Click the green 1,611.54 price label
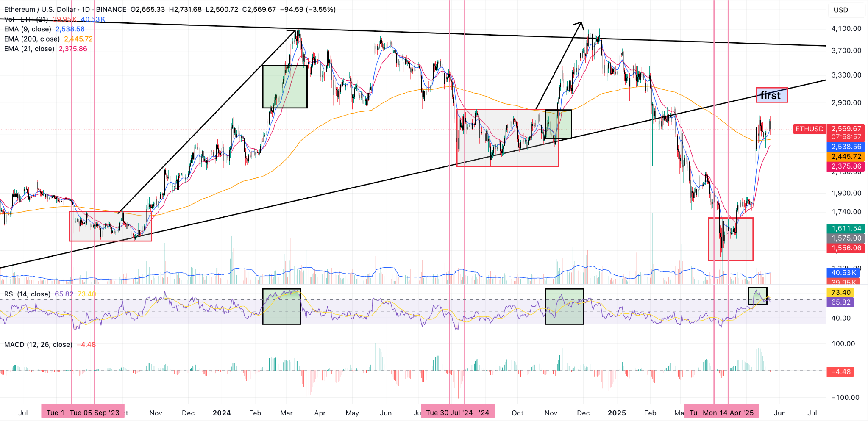Screen dimensions: 868x421 (846, 228)
